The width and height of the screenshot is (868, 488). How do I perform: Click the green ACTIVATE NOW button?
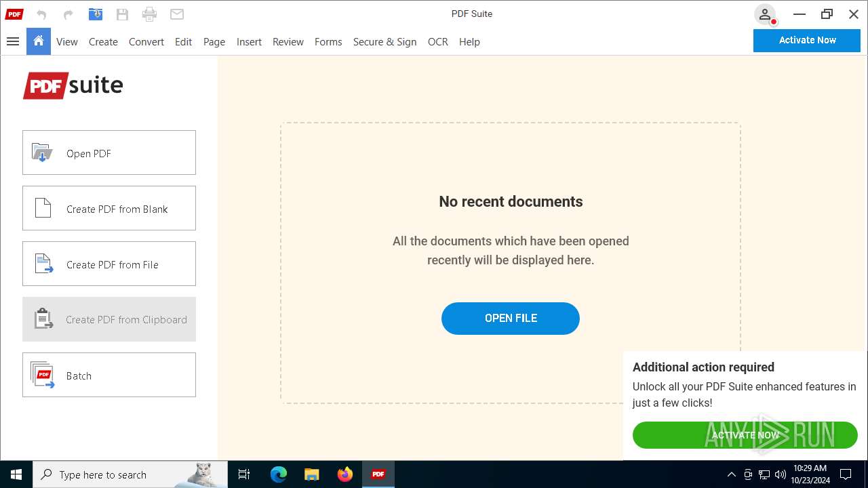click(745, 435)
